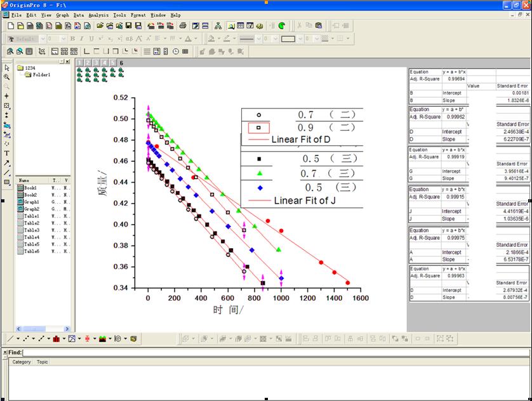Open the font name dropdown

point(44,39)
